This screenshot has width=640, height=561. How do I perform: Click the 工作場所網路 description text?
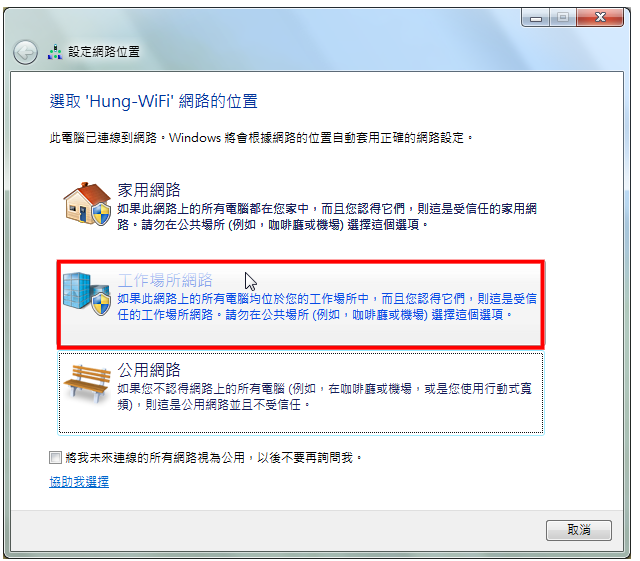pos(327,307)
